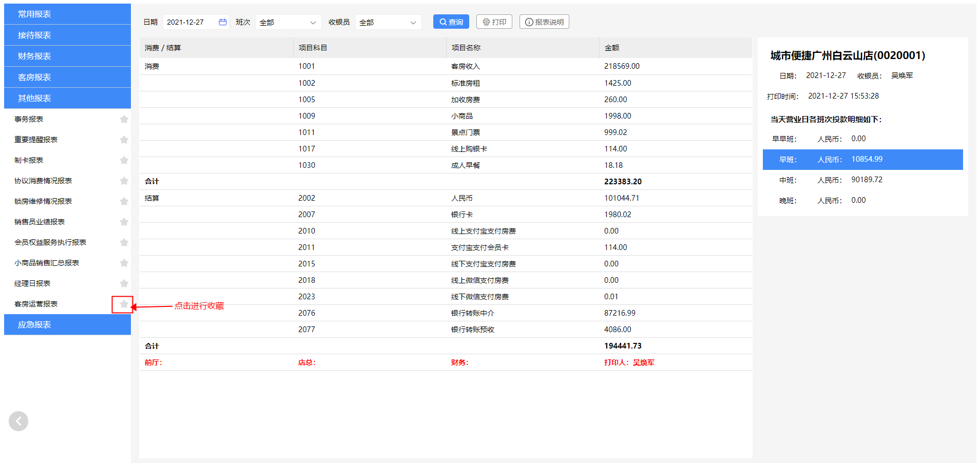Select the 客房报表 menu section
The height and width of the screenshot is (463, 980).
[x=67, y=77]
